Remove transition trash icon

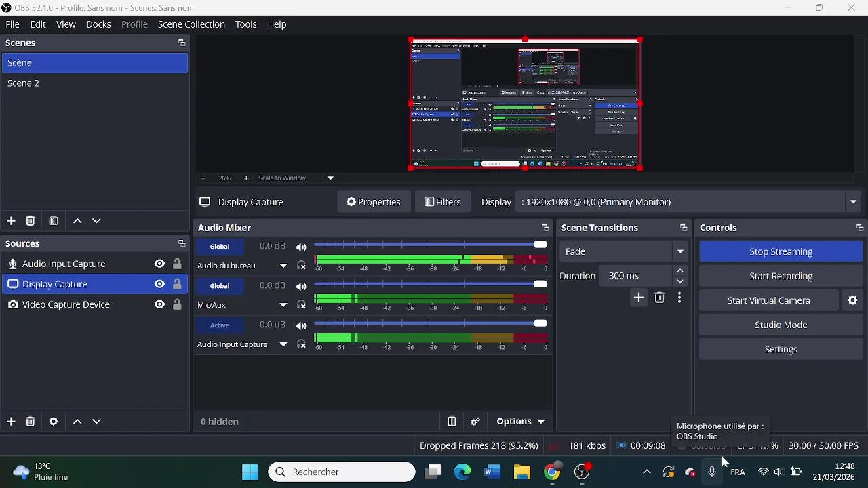[x=660, y=298]
